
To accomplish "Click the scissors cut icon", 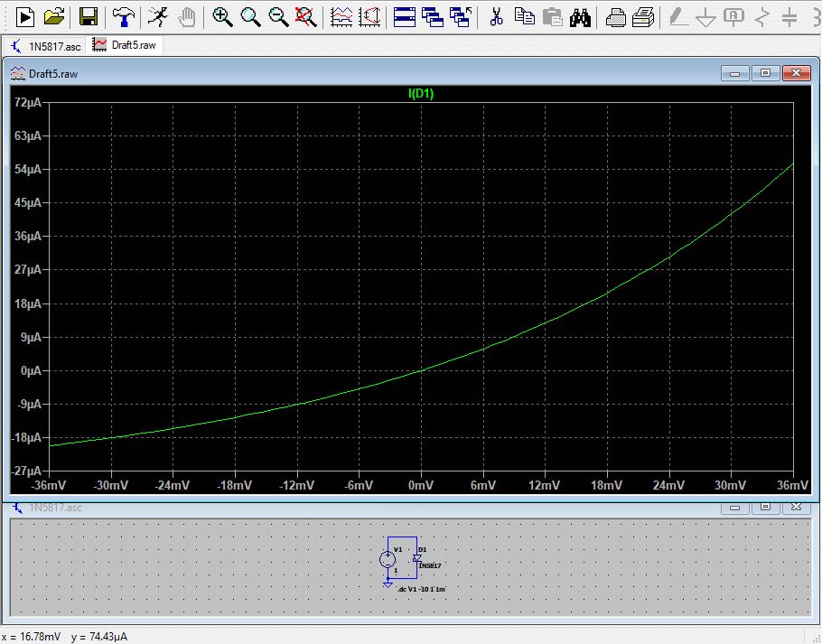I will (x=496, y=16).
